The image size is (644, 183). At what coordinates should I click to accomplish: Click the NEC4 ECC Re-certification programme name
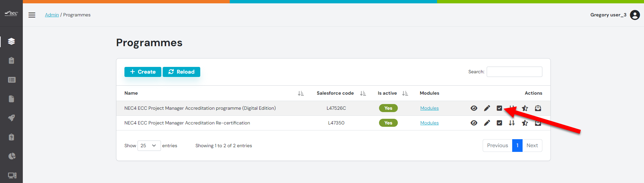coord(187,123)
